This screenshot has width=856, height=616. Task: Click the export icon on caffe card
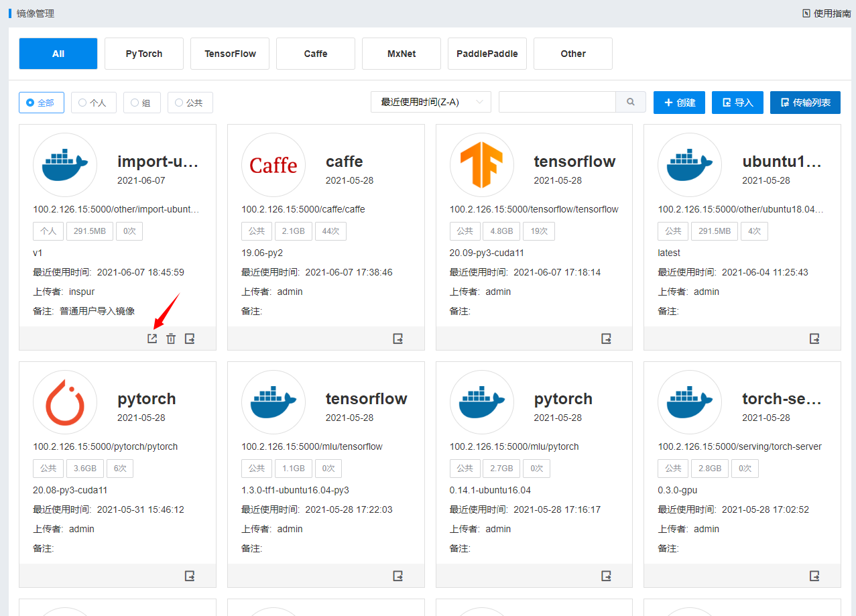click(x=398, y=338)
